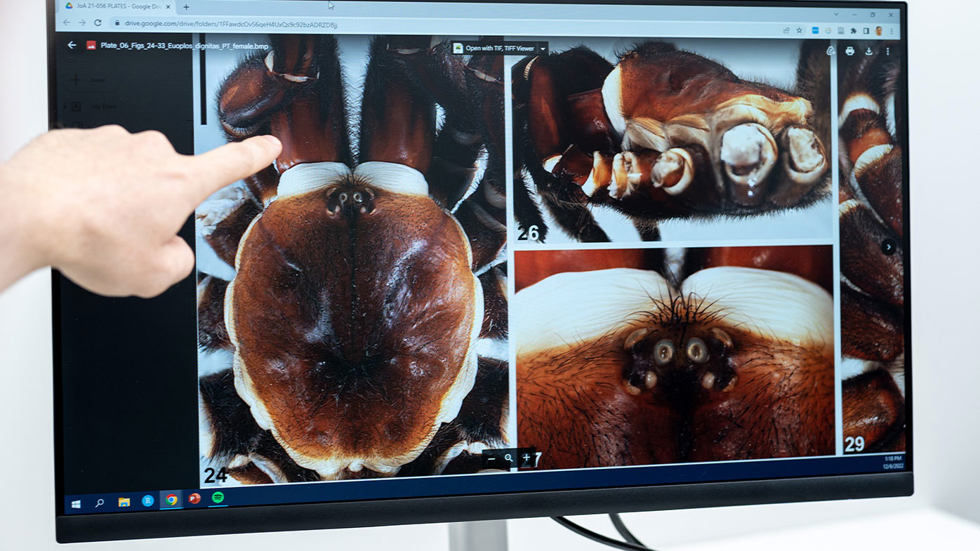Open Chrome's three-dot menu
This screenshot has width=980, height=551.
point(892,32)
